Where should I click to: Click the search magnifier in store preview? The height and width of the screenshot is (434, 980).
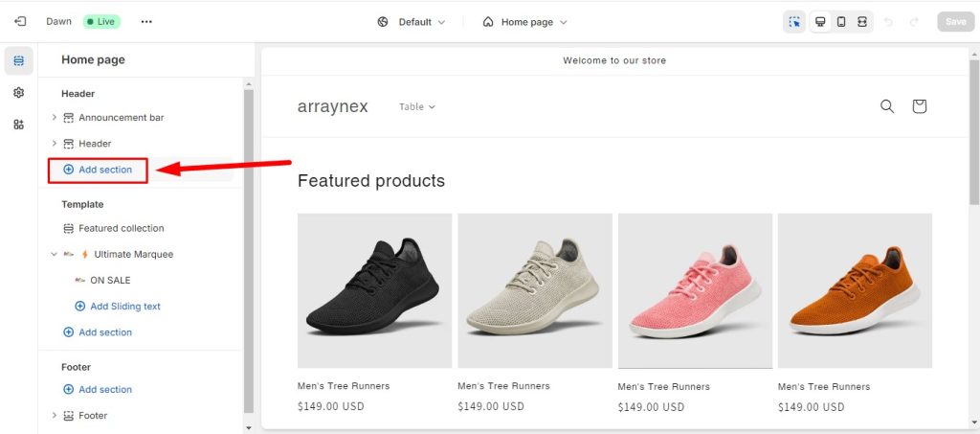click(887, 106)
